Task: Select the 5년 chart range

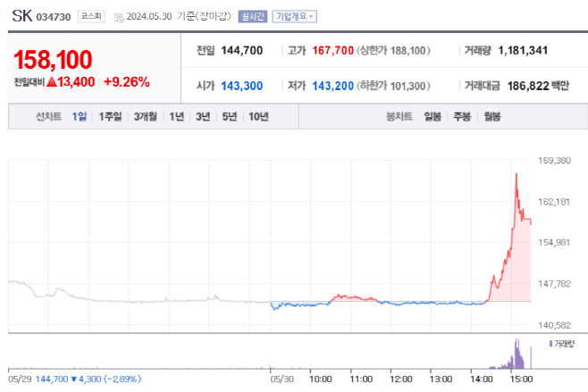Action: coord(230,117)
